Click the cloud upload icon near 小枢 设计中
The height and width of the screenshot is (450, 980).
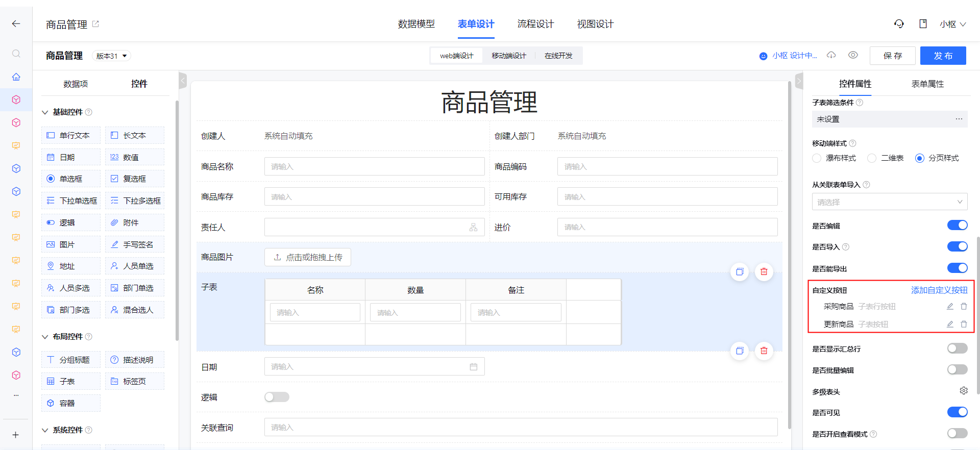[x=831, y=55]
